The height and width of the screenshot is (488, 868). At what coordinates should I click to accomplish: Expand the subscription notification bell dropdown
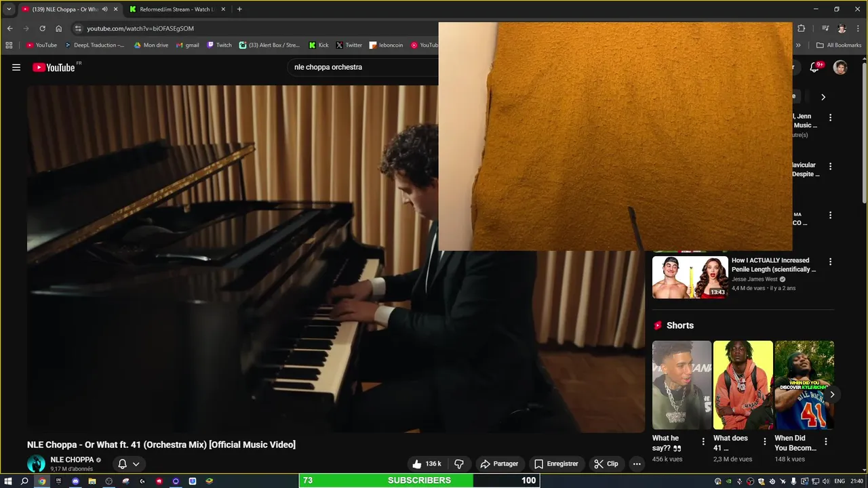tap(129, 464)
